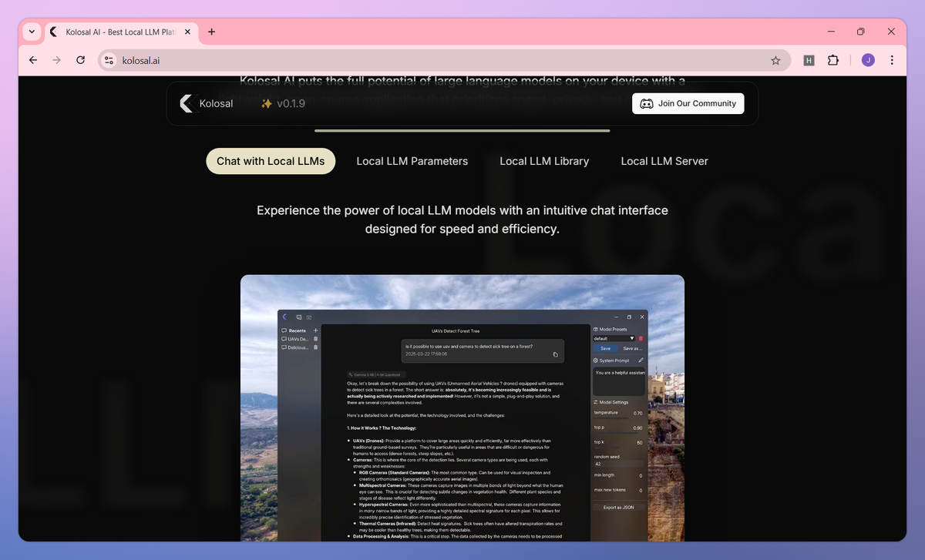Select Chat with Local LLMs tab

(x=271, y=161)
